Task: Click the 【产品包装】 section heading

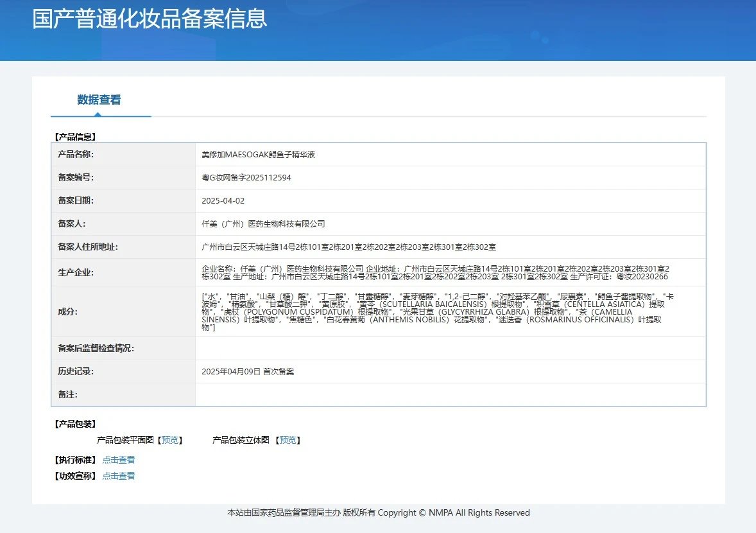Action: pos(75,424)
